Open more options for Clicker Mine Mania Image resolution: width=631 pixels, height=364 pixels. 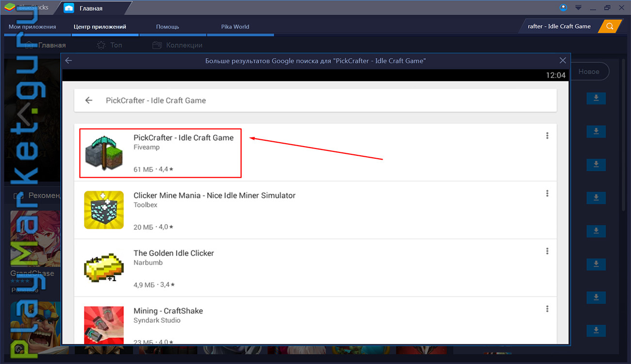click(x=547, y=194)
